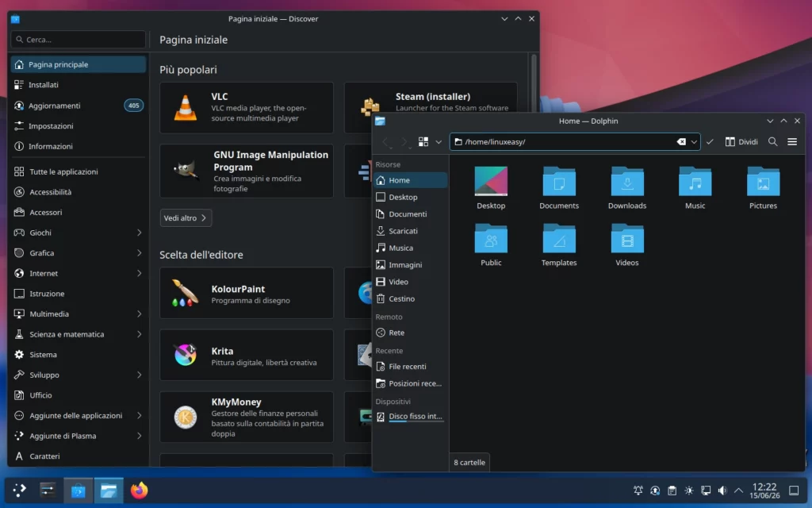812x508 pixels.
Task: Open clipboard tray icon
Action: pyautogui.click(x=672, y=491)
